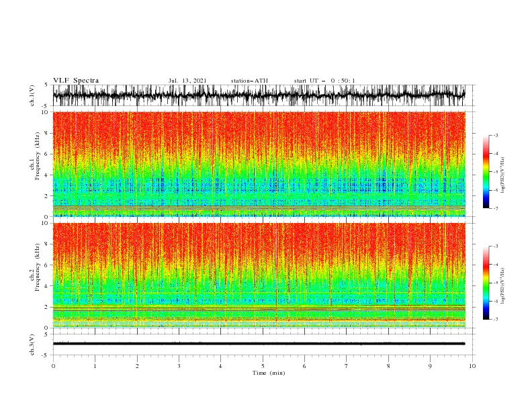
Task: Click the ch.3 voltage waveform trace
Action: [x=259, y=344]
